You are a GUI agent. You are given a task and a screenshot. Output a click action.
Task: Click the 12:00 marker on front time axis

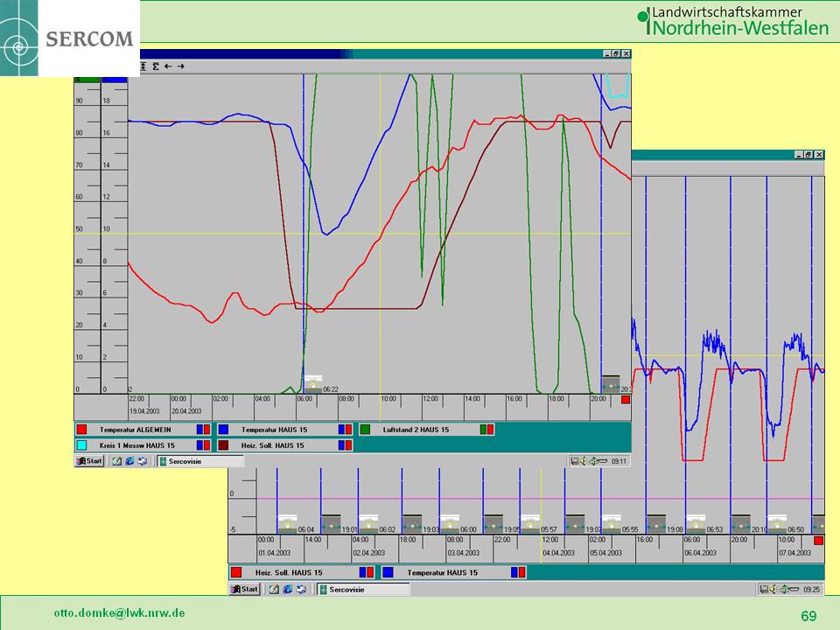tap(430, 399)
